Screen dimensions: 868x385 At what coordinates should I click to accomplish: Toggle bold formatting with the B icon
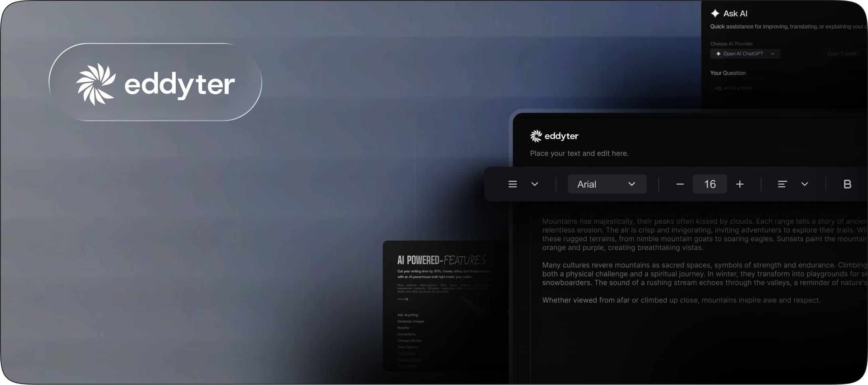pos(847,184)
